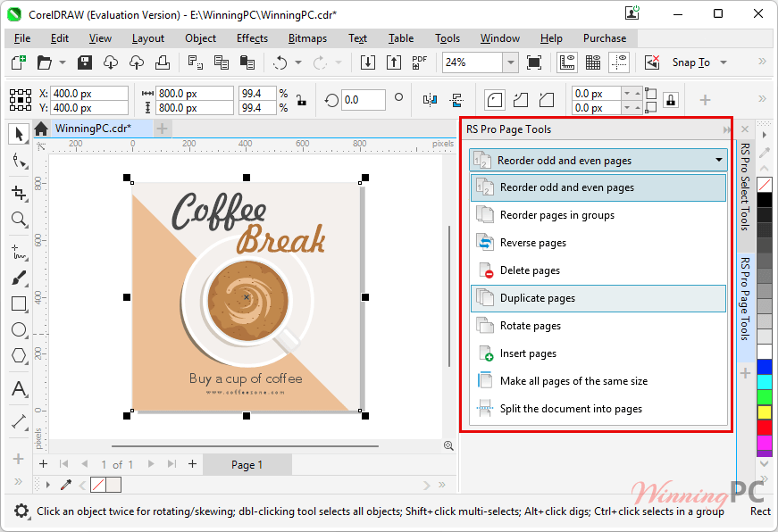Screen dimensions: 778x532
Task: Choose Reverse pages option
Action: pos(598,243)
